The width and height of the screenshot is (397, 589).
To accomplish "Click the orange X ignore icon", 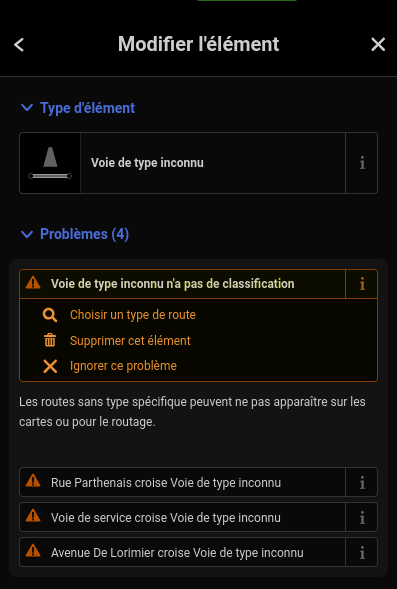I will [50, 366].
